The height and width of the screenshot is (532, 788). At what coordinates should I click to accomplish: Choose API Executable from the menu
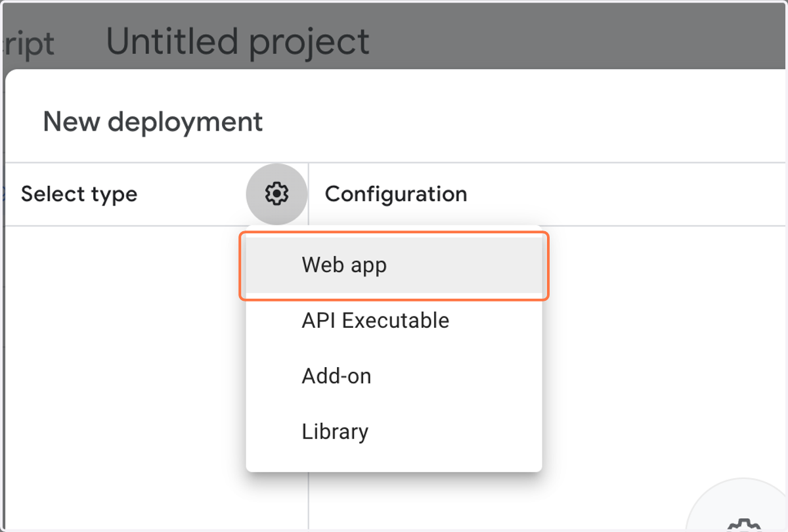pyautogui.click(x=394, y=321)
